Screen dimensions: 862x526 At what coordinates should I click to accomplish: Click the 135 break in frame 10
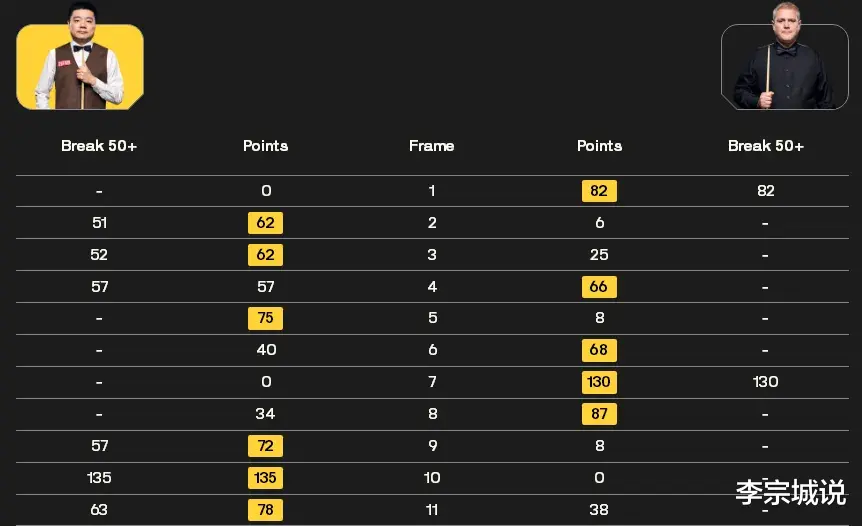point(99,478)
